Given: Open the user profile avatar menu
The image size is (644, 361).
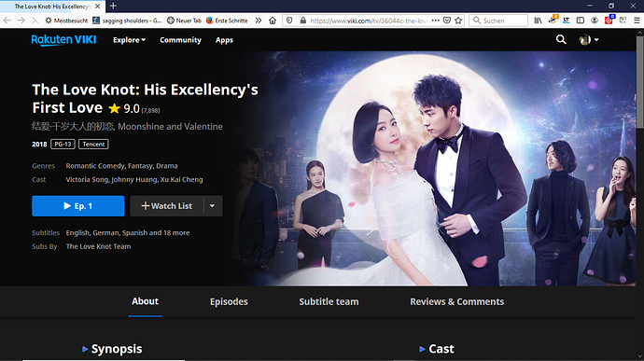Looking at the screenshot, I should click(589, 39).
